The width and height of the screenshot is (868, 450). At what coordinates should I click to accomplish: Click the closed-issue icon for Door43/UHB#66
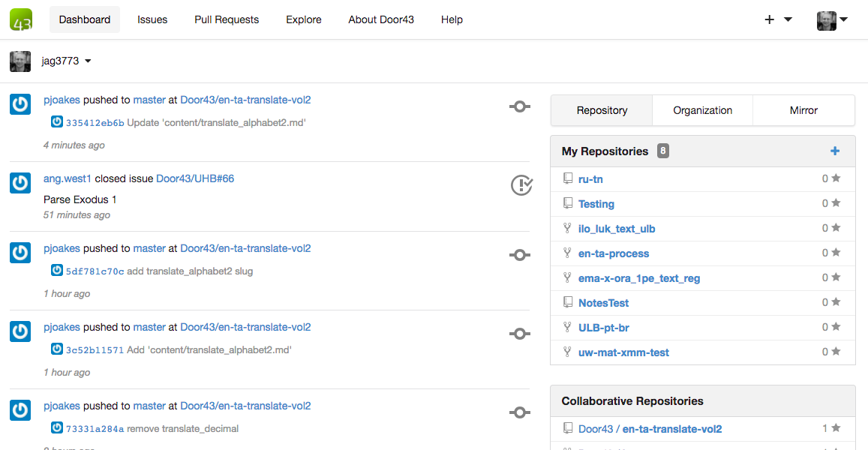(521, 184)
